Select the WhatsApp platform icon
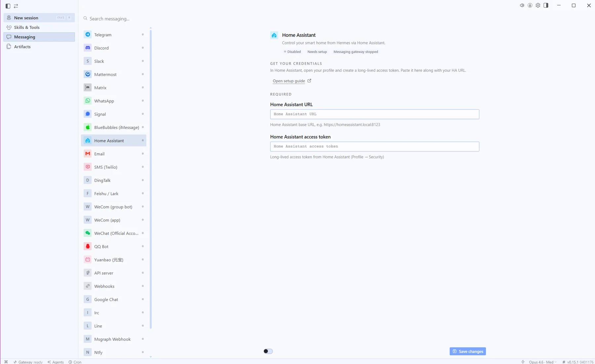The width and height of the screenshot is (595, 364). tap(88, 101)
